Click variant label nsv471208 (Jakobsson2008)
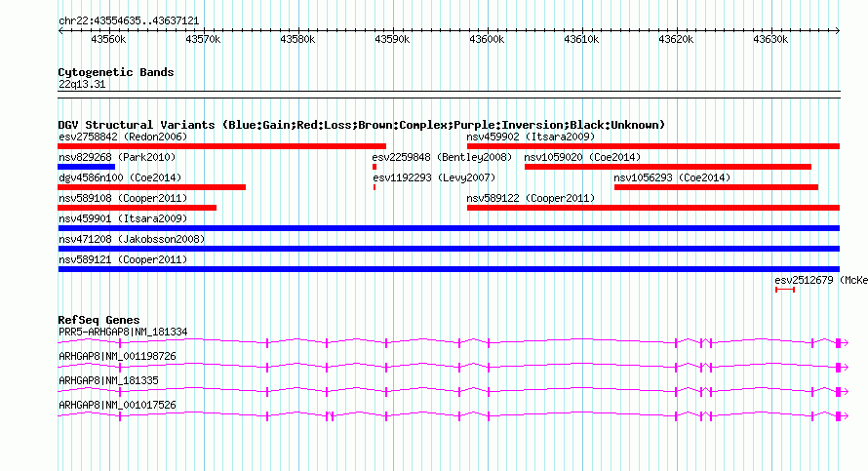This screenshot has width=868, height=471. tap(132, 239)
